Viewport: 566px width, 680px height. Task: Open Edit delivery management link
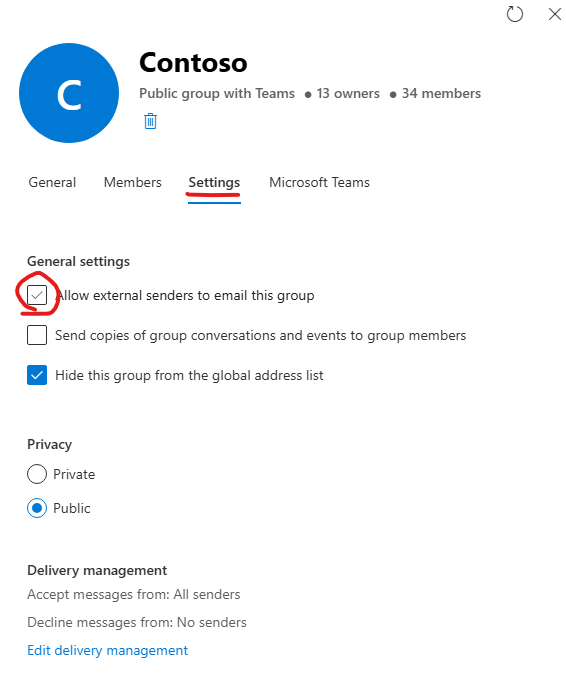pyautogui.click(x=108, y=650)
